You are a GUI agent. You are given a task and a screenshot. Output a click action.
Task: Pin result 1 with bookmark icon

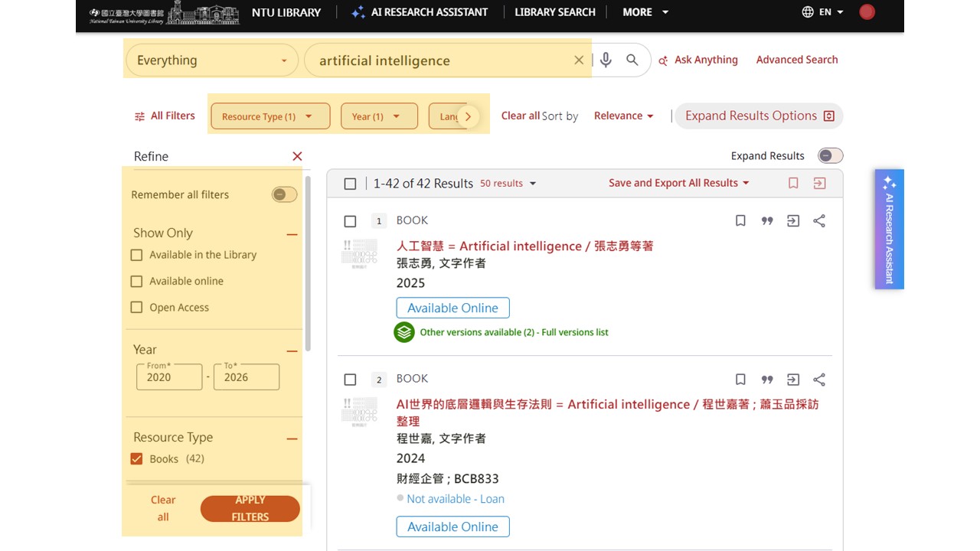pos(740,221)
